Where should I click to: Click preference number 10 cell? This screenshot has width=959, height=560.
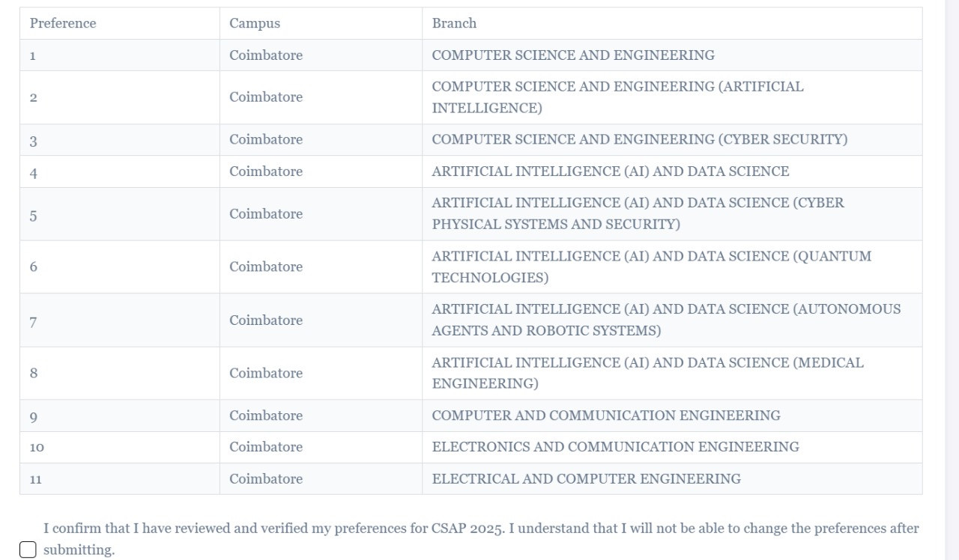(37, 448)
